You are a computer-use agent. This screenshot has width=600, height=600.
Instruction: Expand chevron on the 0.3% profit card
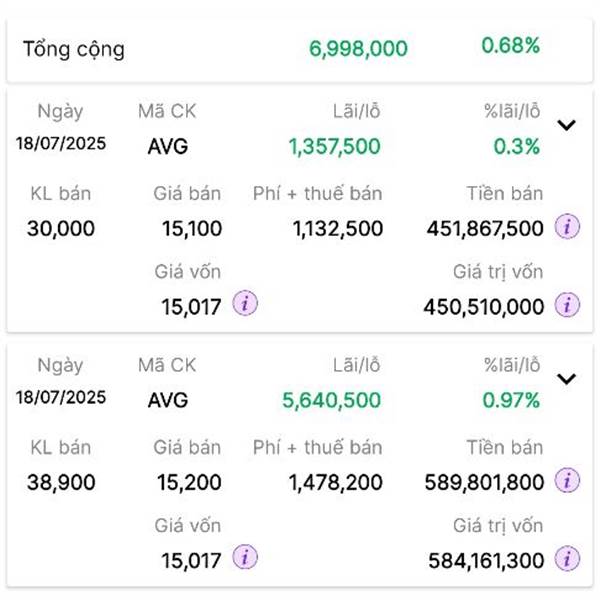567,125
